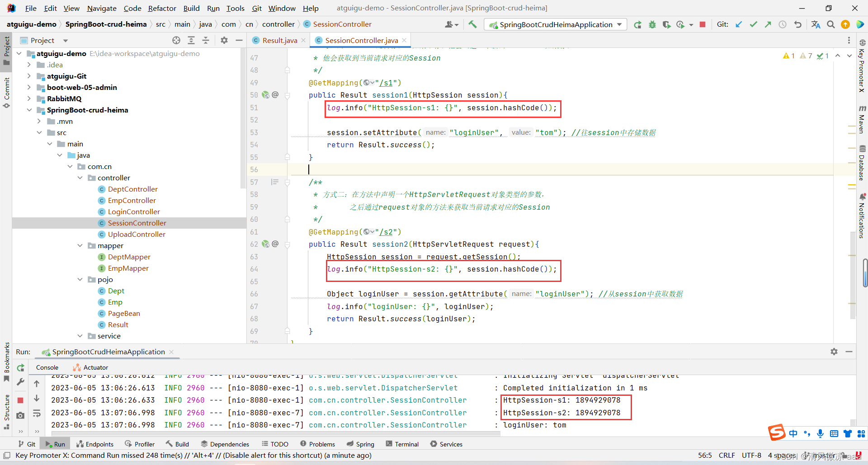868x465 pixels.
Task: Update project with blue Git arrow
Action: click(739, 24)
